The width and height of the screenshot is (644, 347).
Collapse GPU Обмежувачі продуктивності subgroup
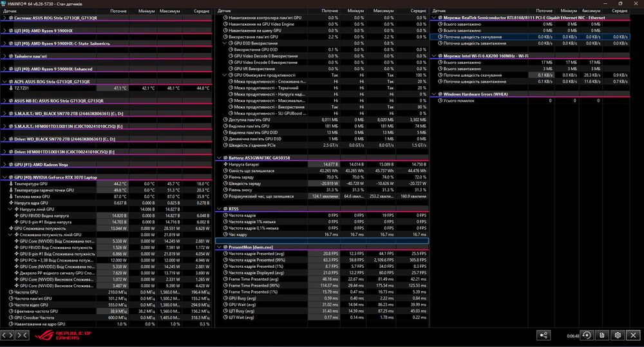(x=225, y=75)
